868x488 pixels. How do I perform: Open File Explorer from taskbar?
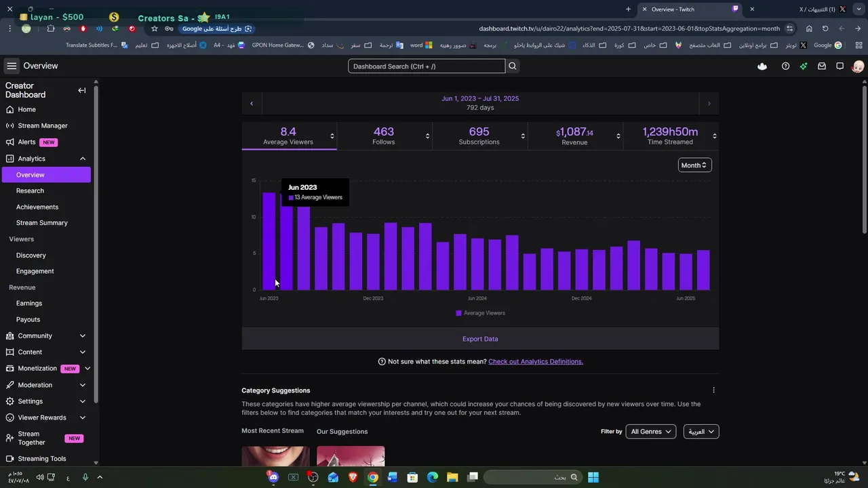coord(452,477)
